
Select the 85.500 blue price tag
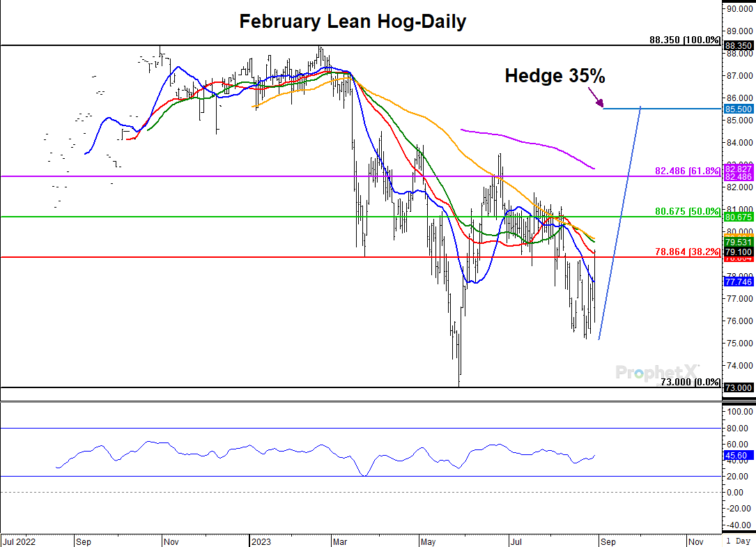(x=738, y=109)
